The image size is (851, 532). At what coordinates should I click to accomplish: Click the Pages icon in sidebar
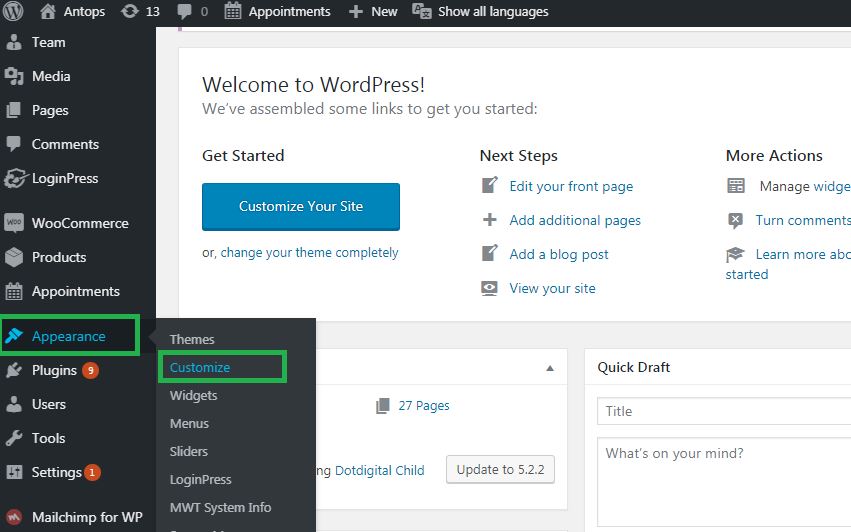(14, 110)
